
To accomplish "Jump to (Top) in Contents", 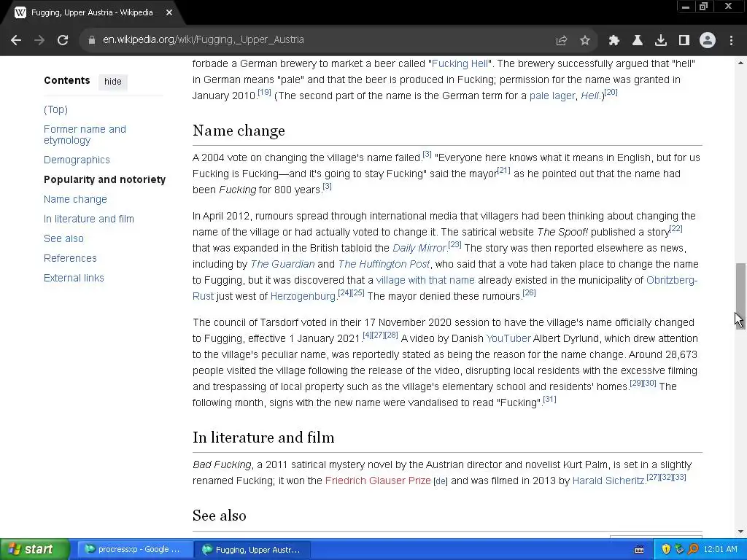I will (55, 109).
